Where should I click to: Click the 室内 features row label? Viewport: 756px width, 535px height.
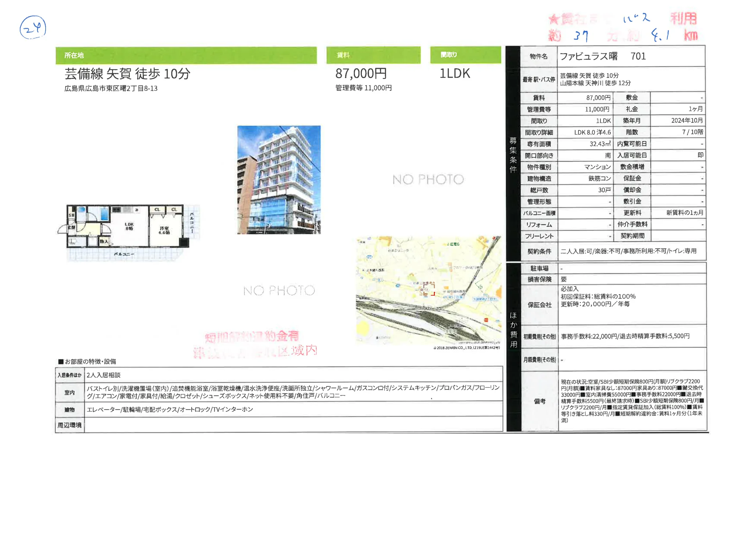click(x=69, y=392)
